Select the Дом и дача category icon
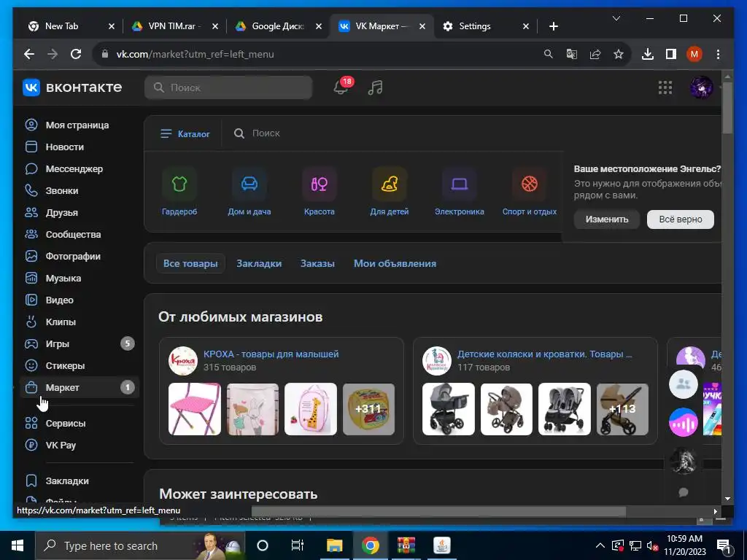This screenshot has width=747, height=560. pyautogui.click(x=249, y=184)
